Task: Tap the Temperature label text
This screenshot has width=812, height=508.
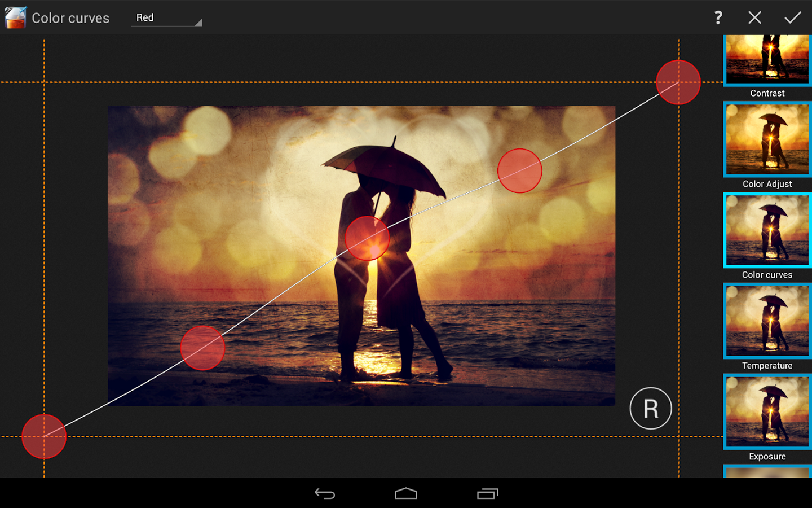Action: point(767,366)
